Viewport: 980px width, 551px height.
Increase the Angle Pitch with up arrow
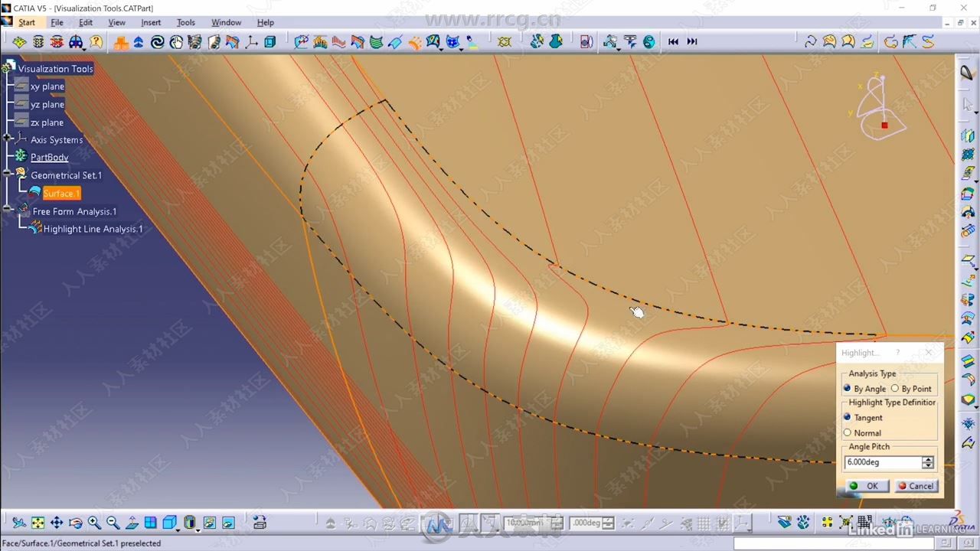pos(928,459)
